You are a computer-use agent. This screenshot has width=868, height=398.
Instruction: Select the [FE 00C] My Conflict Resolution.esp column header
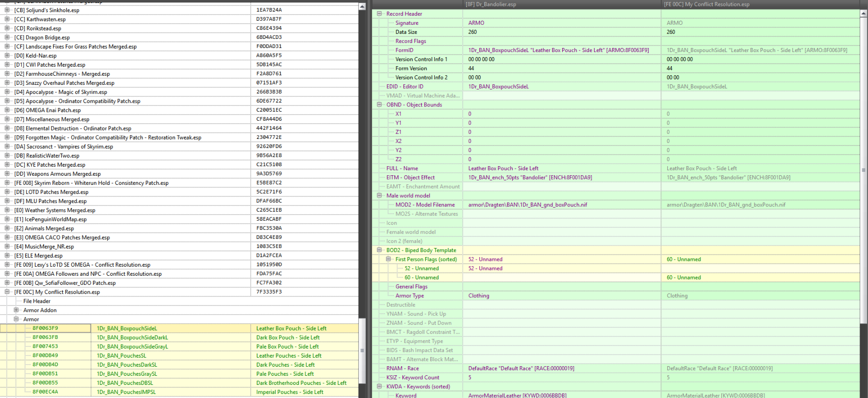760,5
